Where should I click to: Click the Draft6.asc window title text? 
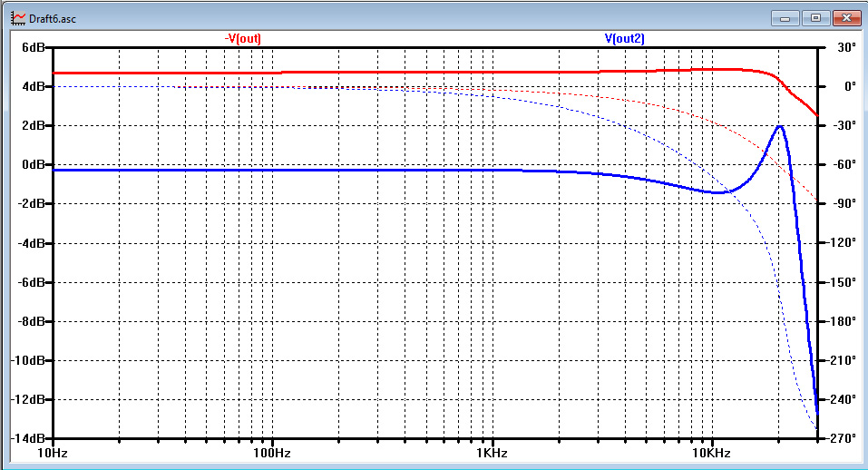click(x=53, y=19)
